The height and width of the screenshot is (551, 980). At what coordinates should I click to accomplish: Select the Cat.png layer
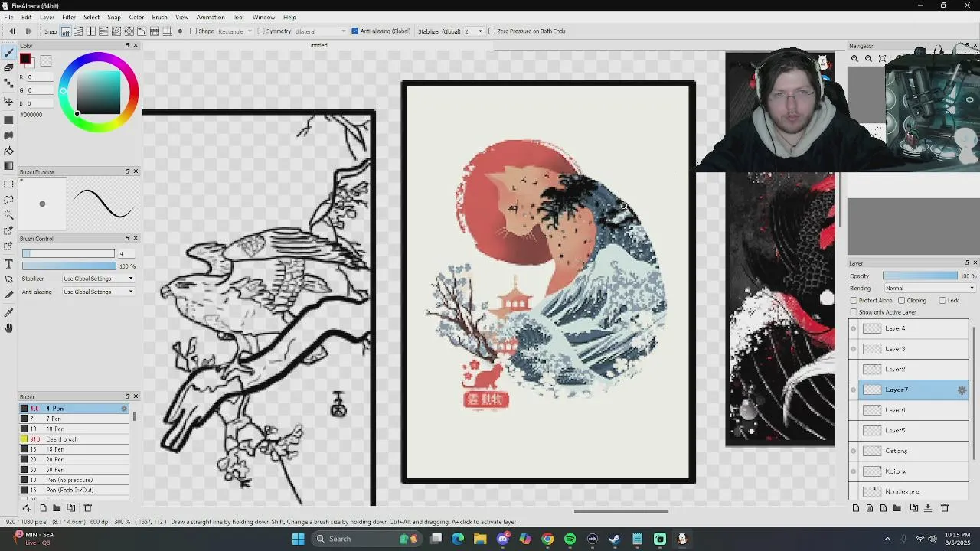coord(913,452)
